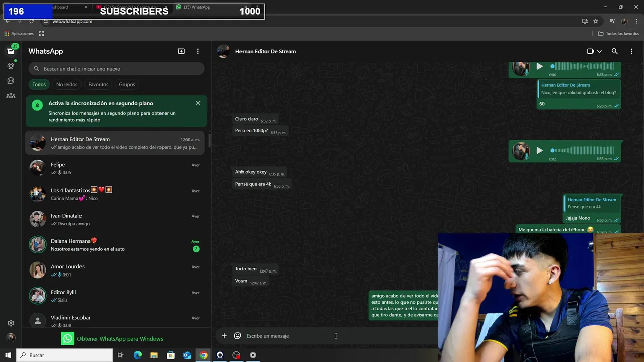
Task: Click the quoted 'Nico, en que calidad' reply
Action: point(579,89)
